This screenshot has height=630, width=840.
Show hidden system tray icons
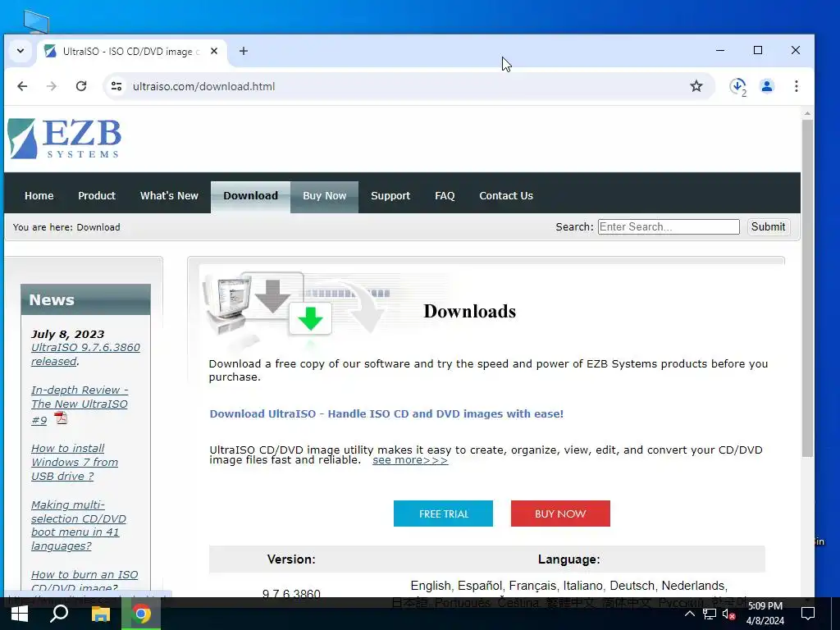689,614
